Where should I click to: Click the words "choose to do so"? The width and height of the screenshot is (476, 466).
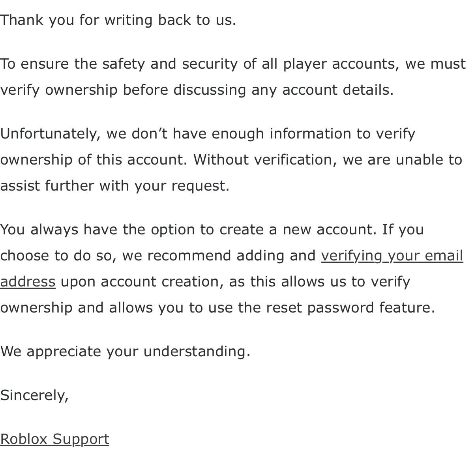[x=58, y=256]
